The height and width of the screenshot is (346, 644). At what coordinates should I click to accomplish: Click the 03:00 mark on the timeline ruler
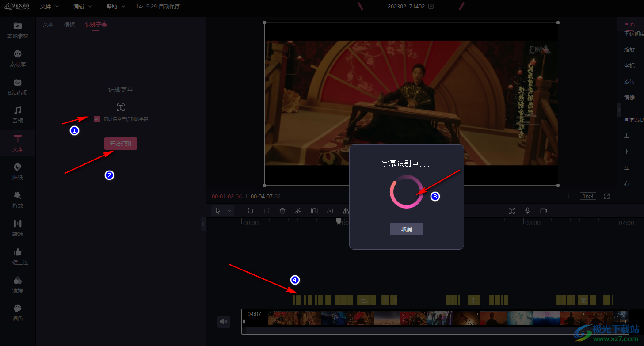[533, 224]
